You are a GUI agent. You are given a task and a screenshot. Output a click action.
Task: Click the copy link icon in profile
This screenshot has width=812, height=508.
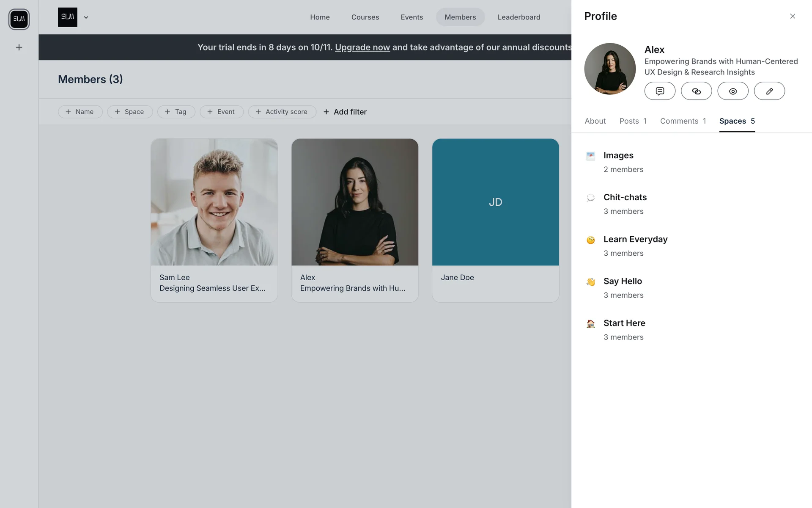(696, 91)
